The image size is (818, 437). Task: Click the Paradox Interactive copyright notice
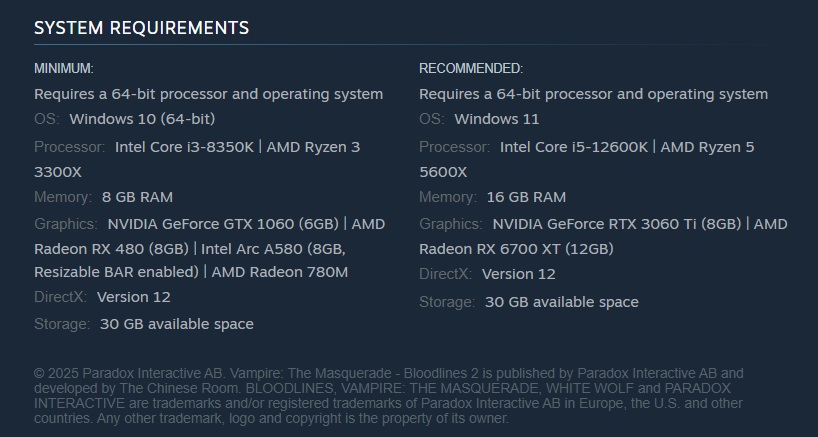pos(388,396)
